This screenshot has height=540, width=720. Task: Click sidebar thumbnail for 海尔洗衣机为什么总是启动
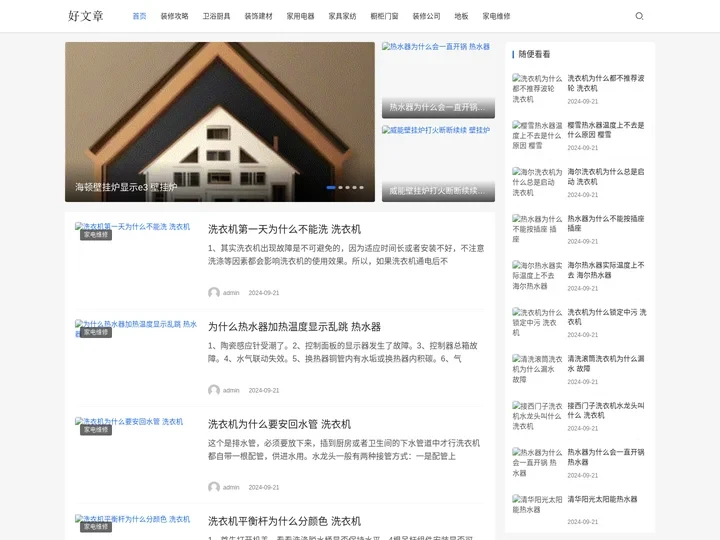537,182
